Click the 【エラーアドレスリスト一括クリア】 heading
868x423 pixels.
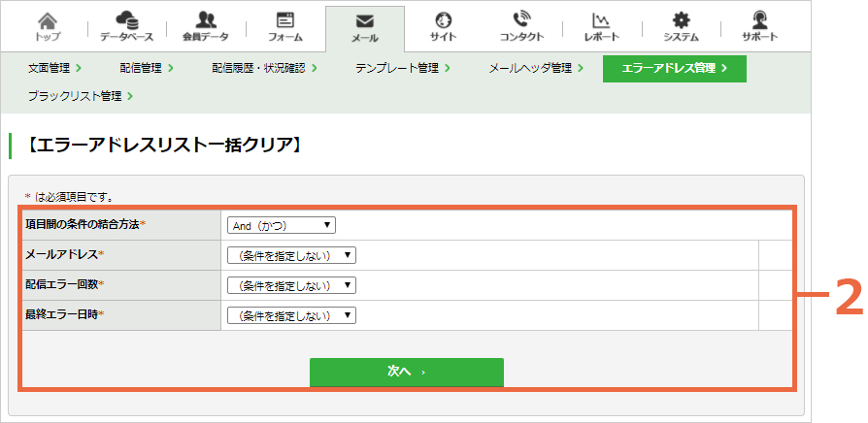click(x=163, y=146)
